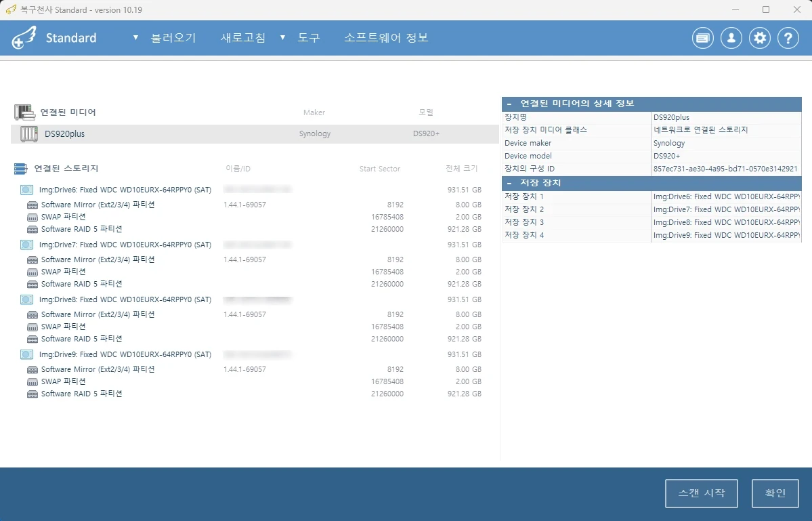The width and height of the screenshot is (812, 521).
Task: Click Drive8 SWAP partition icon
Action: point(32,327)
